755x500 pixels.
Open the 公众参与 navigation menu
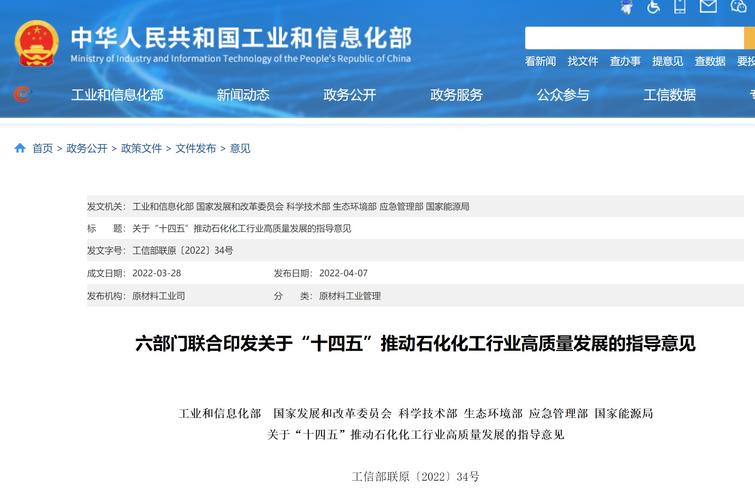coord(563,95)
